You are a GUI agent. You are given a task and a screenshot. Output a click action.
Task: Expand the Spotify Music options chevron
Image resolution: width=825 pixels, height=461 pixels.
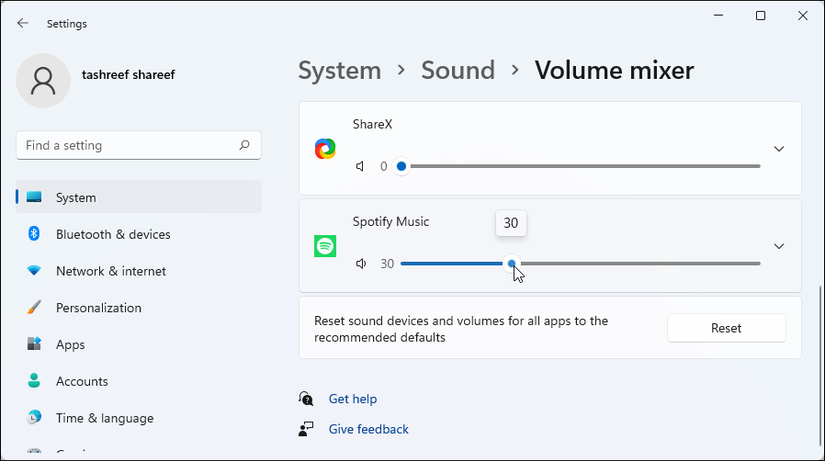779,246
